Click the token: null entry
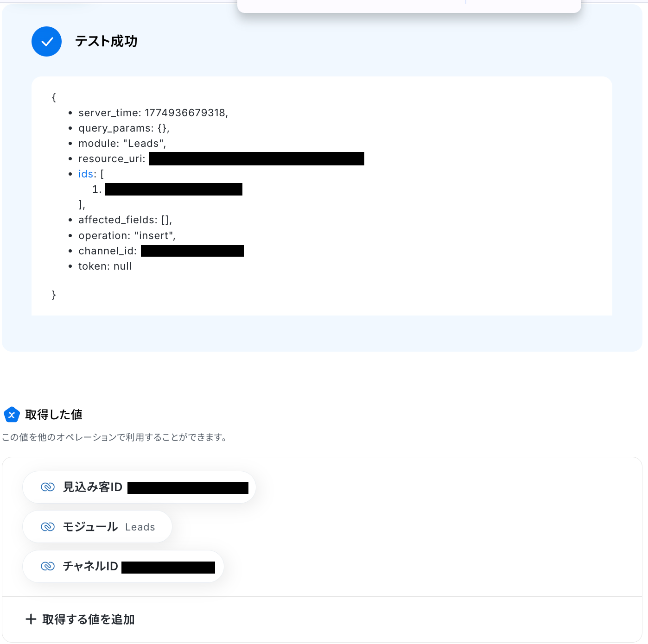This screenshot has width=648, height=644. click(105, 266)
